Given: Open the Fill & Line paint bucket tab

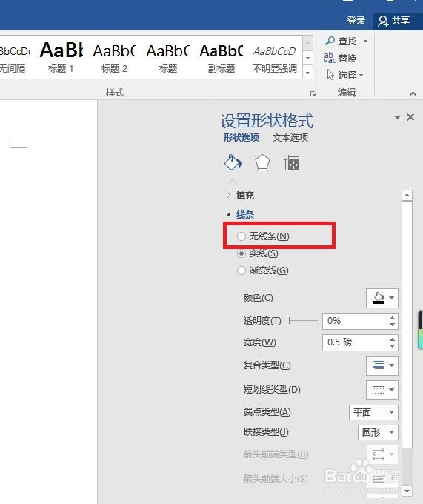Looking at the screenshot, I should pos(233,162).
